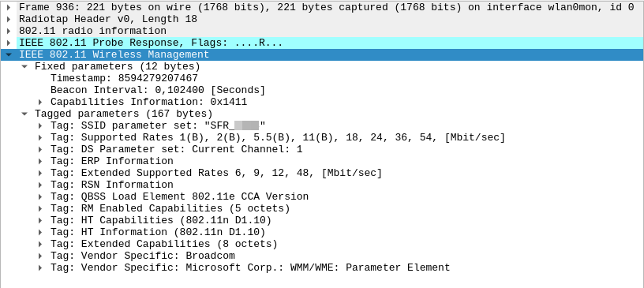The image size is (644, 288).
Task: Select DS Parameter set Current Channel row
Action: tap(322, 149)
